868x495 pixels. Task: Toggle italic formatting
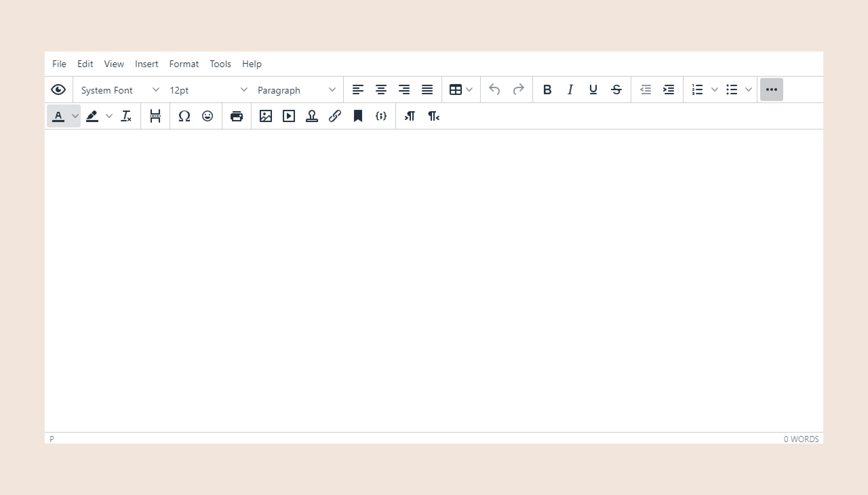click(x=570, y=90)
